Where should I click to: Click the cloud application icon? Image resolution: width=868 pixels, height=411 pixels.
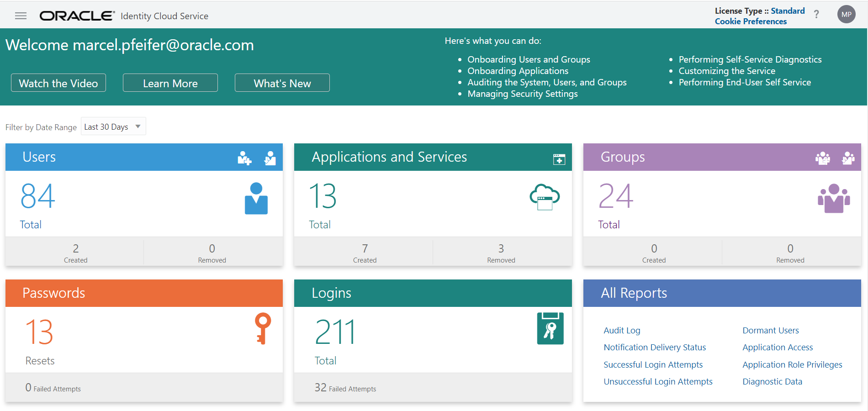pyautogui.click(x=545, y=197)
